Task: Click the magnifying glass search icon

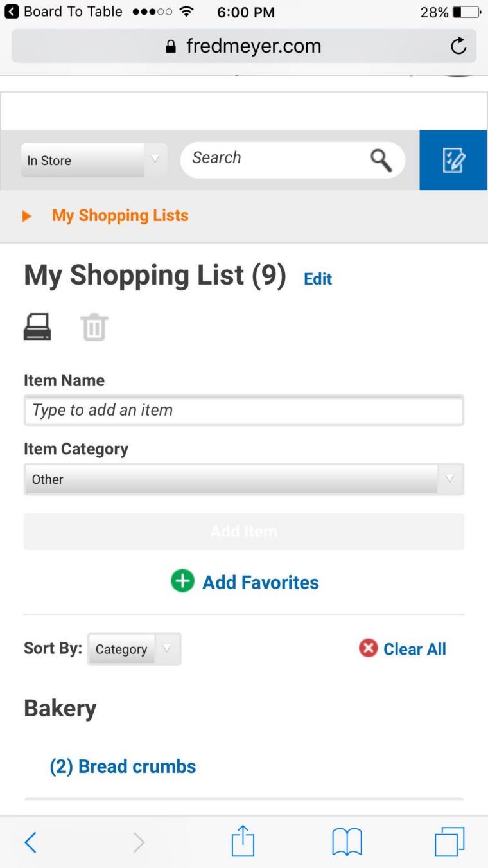Action: tap(381, 160)
